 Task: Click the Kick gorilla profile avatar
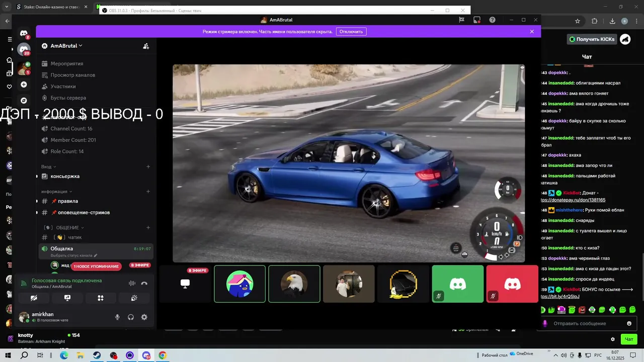coord(625,39)
